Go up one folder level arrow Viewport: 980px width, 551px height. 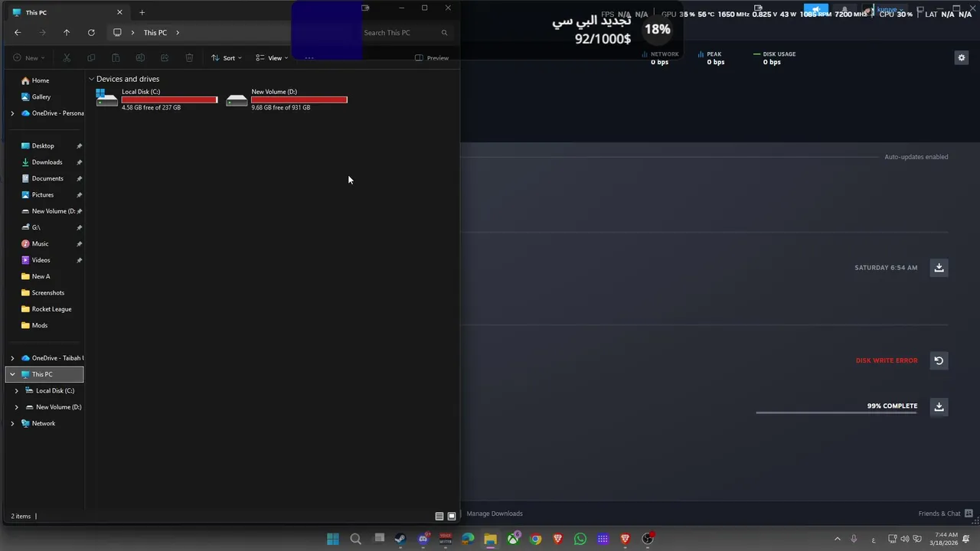[67, 32]
